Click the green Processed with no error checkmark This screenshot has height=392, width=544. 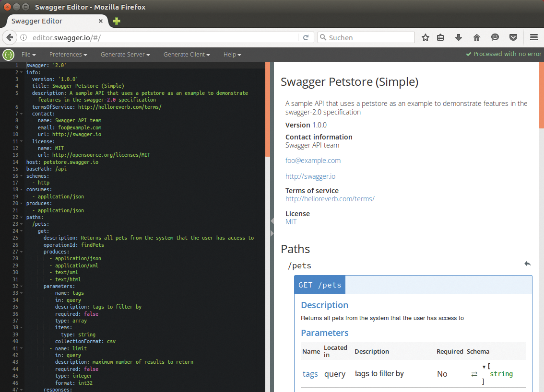pyautogui.click(x=469, y=54)
